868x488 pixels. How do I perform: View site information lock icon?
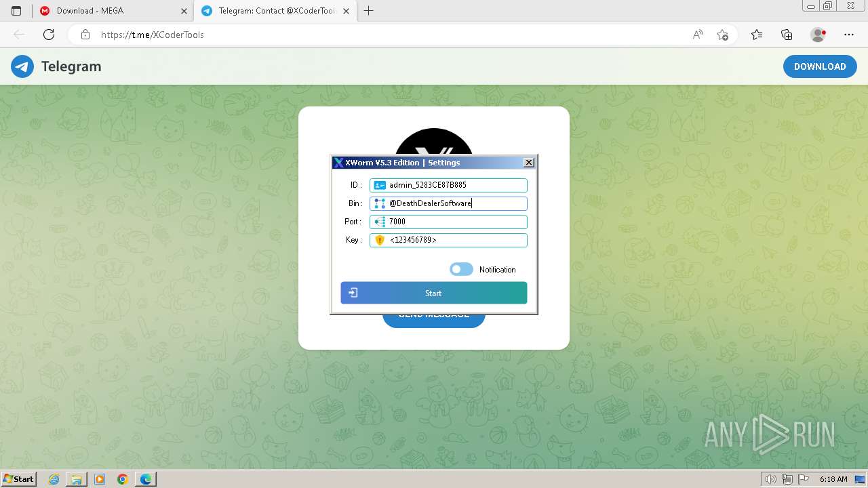(x=85, y=35)
